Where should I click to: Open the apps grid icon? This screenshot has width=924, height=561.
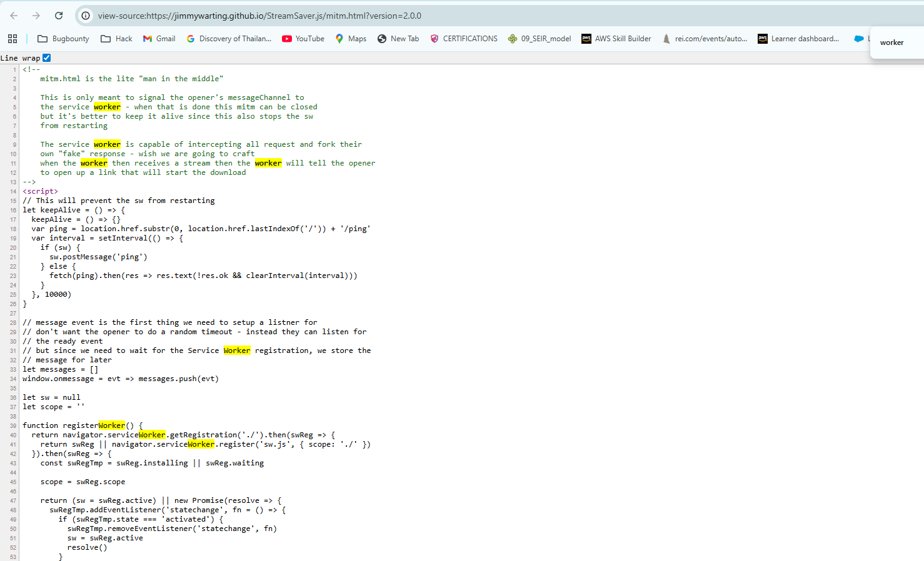[13, 39]
